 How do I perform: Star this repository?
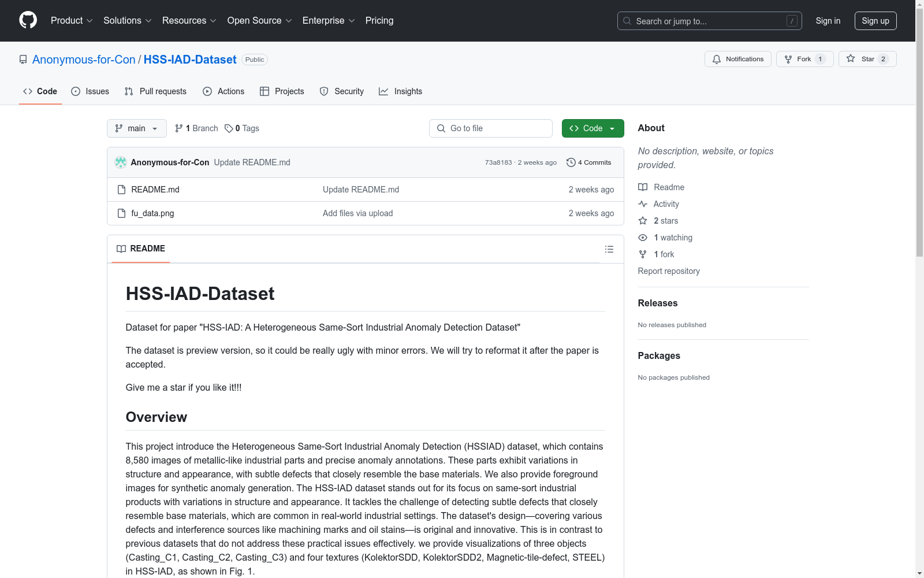pos(867,59)
